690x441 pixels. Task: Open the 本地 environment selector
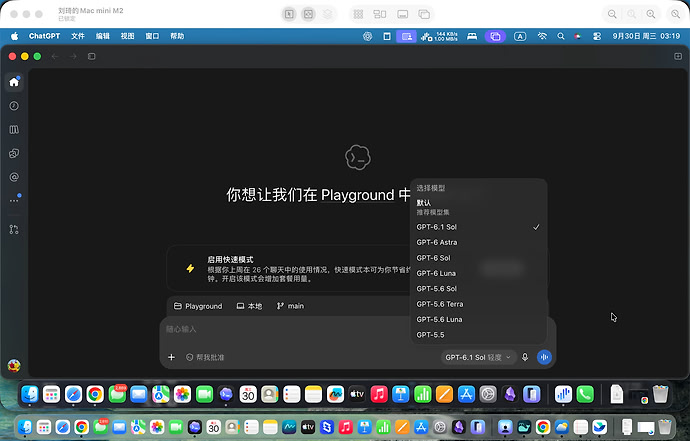[x=249, y=306]
